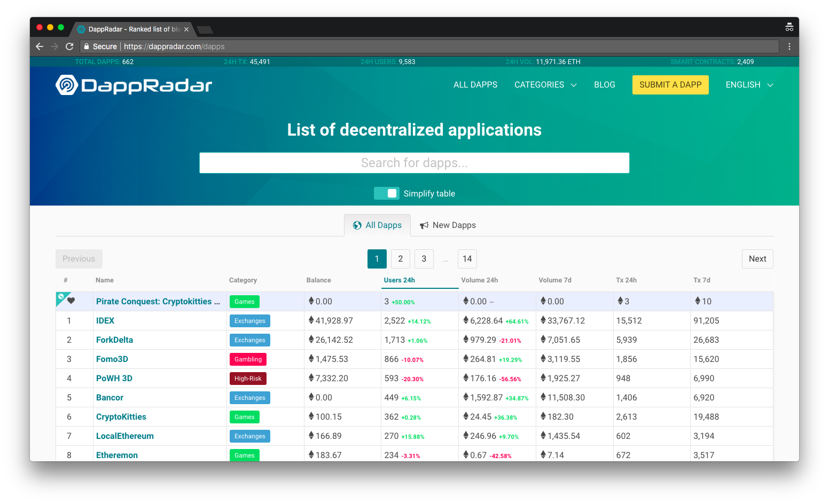Screen dimensions: 829x504
Task: Click the Secure padlock icon
Action: click(x=87, y=46)
